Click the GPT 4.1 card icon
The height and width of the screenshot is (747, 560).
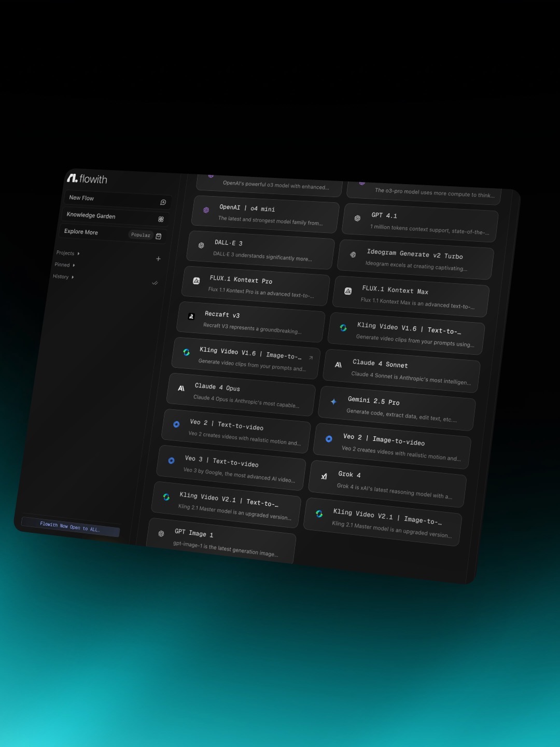coord(357,218)
